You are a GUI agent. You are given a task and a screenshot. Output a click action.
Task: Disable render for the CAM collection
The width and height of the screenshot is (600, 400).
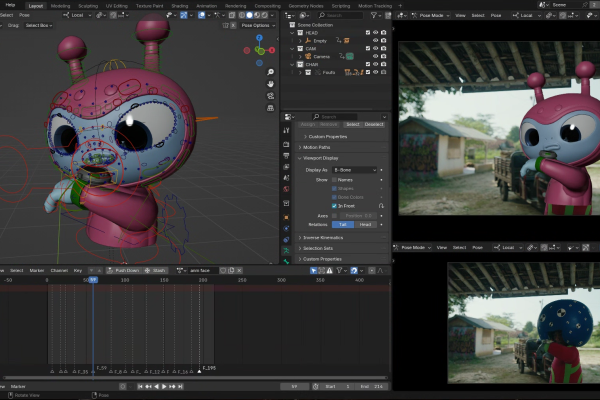pos(383,49)
